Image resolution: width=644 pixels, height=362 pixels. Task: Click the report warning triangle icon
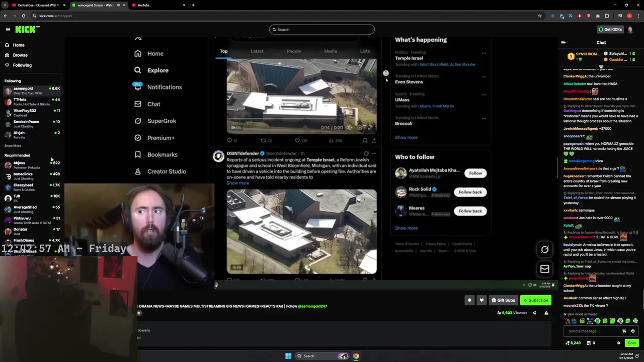click(x=546, y=313)
